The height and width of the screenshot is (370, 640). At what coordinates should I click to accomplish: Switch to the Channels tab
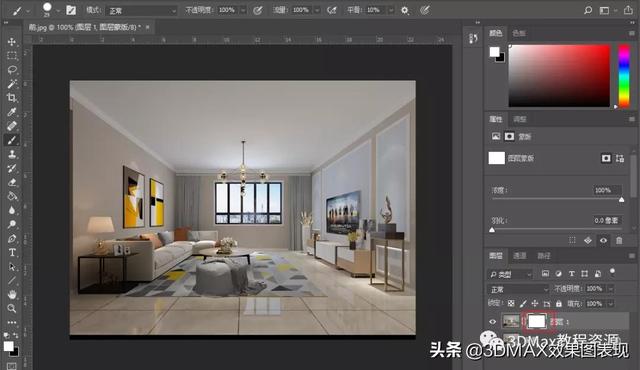pyautogui.click(x=520, y=256)
